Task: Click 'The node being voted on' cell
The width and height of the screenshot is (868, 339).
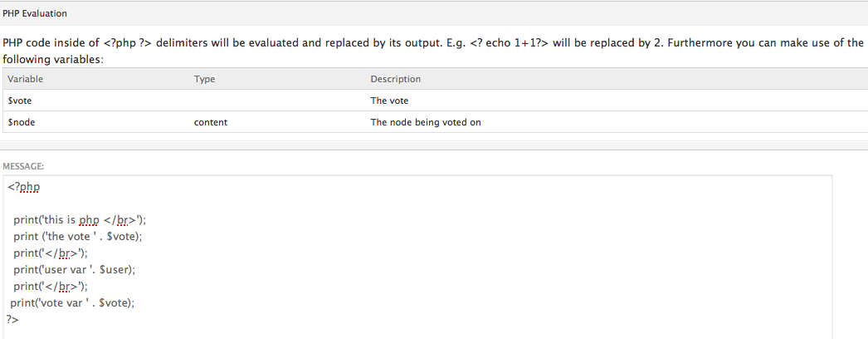Action: click(425, 122)
